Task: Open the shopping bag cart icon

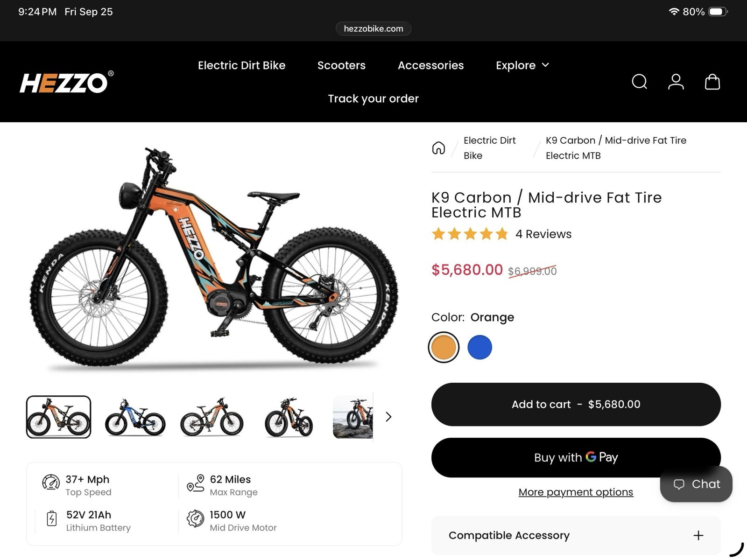Action: click(712, 82)
